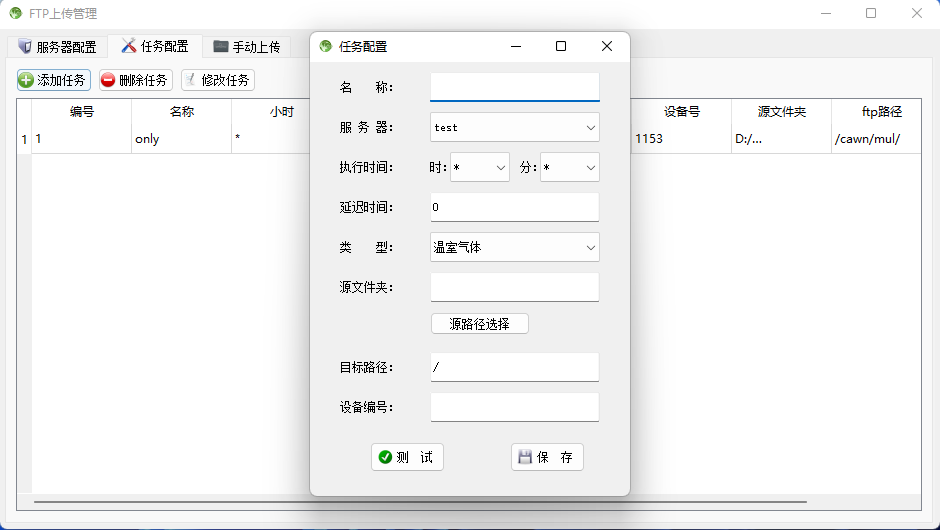The width and height of the screenshot is (940, 530).
Task: Select the table cell reading only
Action: coord(182,138)
